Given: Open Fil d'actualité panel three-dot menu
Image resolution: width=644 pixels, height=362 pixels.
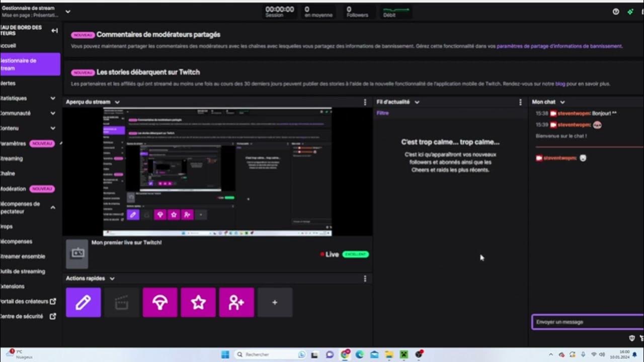Looking at the screenshot, I should click(x=520, y=102).
